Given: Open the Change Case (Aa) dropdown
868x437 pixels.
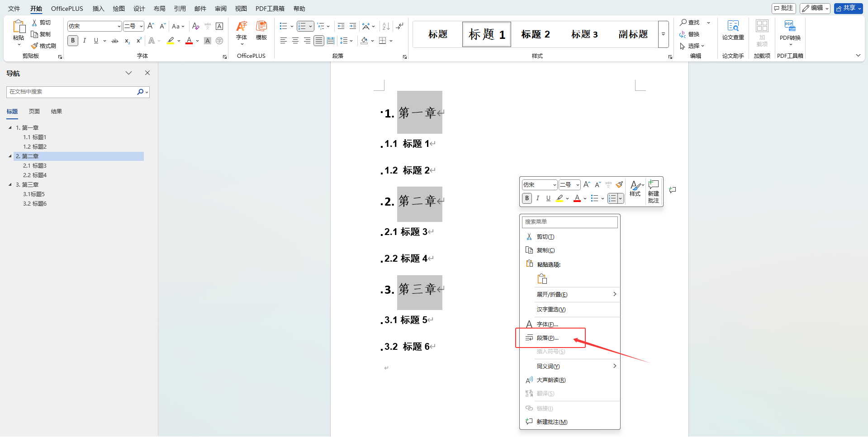Looking at the screenshot, I should click(x=178, y=26).
